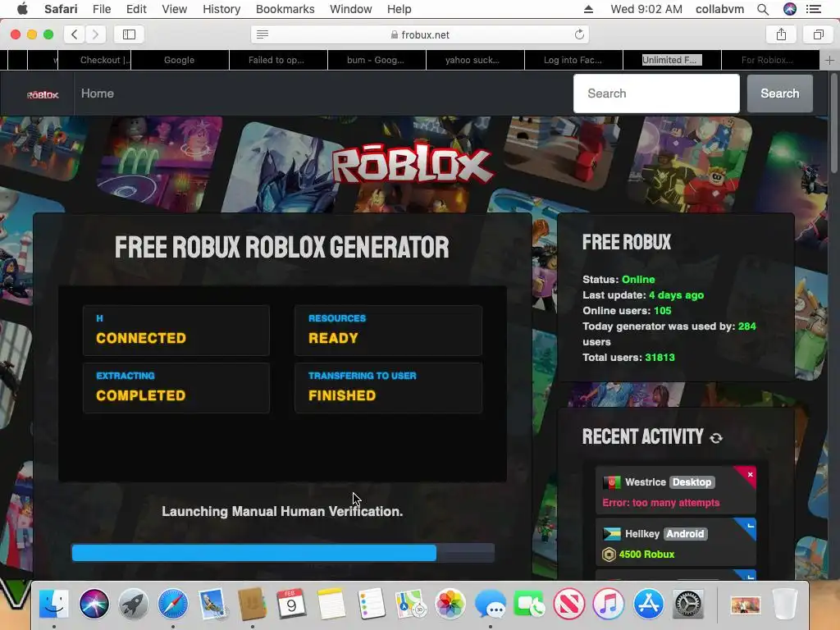This screenshot has height=630, width=840.
Task: Open the Share menu in Safari toolbar
Action: [781, 34]
